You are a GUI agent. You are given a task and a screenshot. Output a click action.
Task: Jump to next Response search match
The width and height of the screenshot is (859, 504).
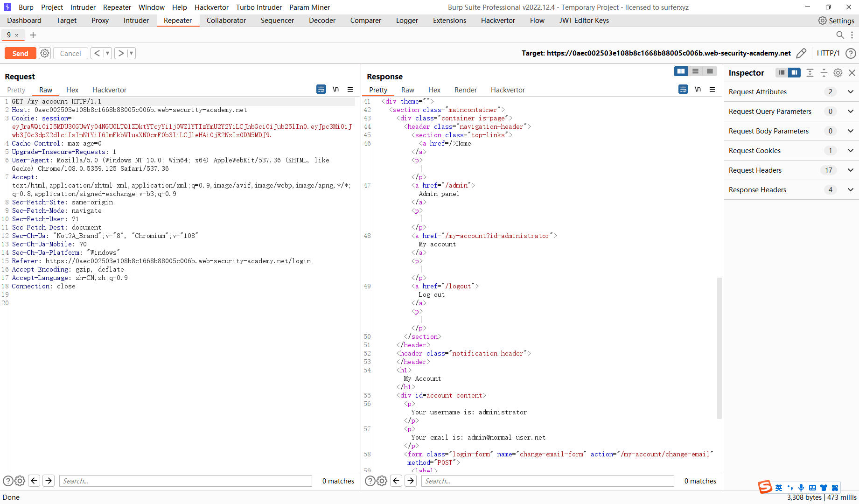(411, 481)
